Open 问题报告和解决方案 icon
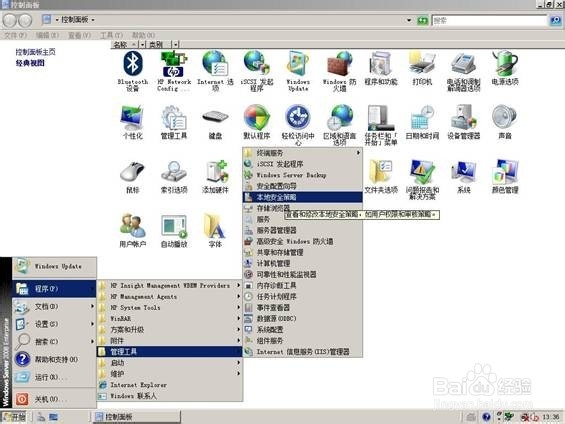This screenshot has width=565, height=424. pos(422,179)
